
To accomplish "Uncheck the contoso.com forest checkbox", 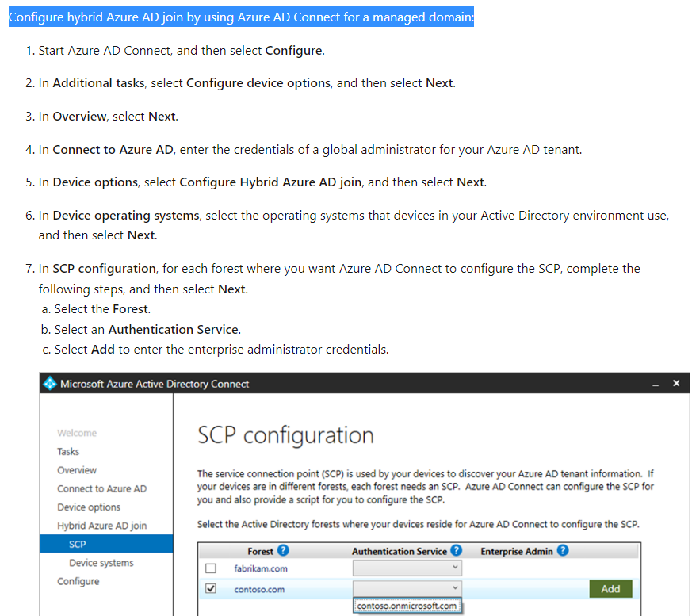I will (210, 588).
